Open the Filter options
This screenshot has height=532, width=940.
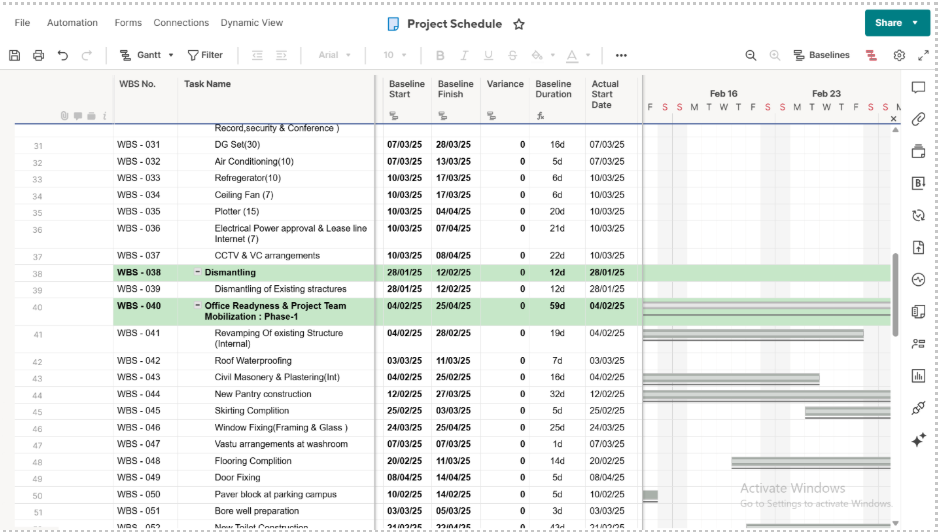click(x=205, y=56)
